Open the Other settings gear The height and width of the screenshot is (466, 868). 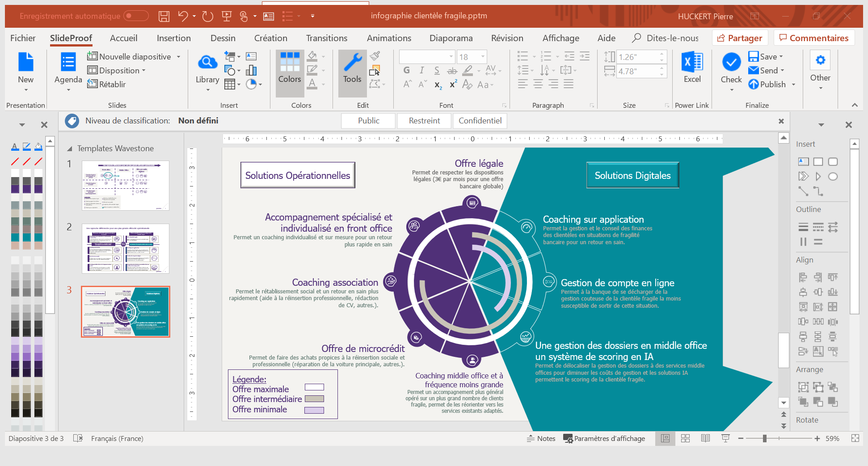[820, 69]
